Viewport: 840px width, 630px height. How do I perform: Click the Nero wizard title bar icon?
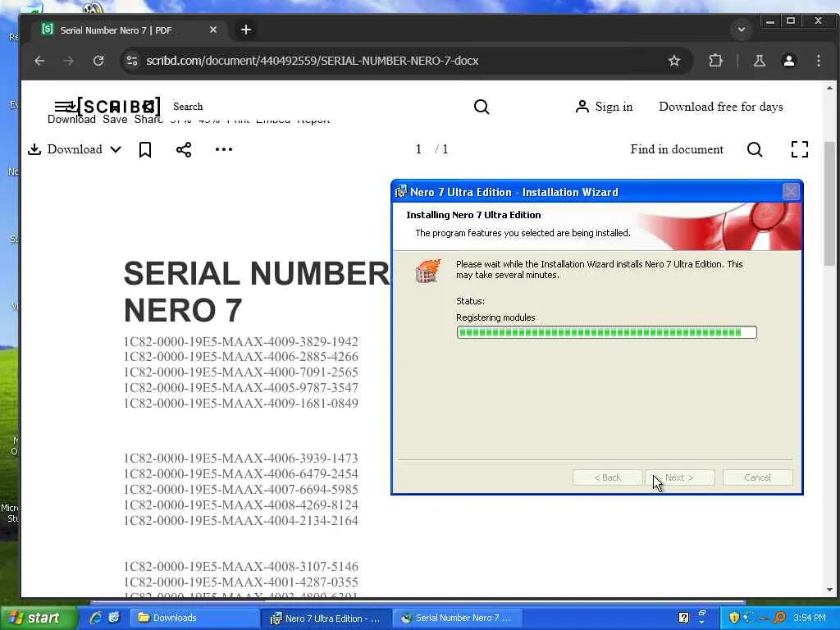[x=400, y=192]
